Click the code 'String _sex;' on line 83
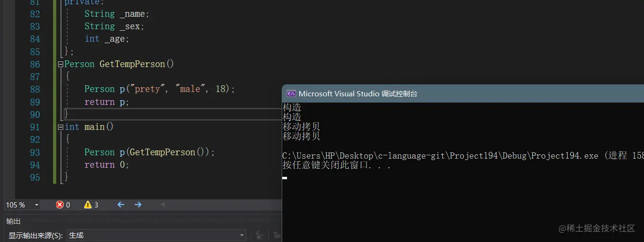The image size is (644, 242). tap(114, 26)
